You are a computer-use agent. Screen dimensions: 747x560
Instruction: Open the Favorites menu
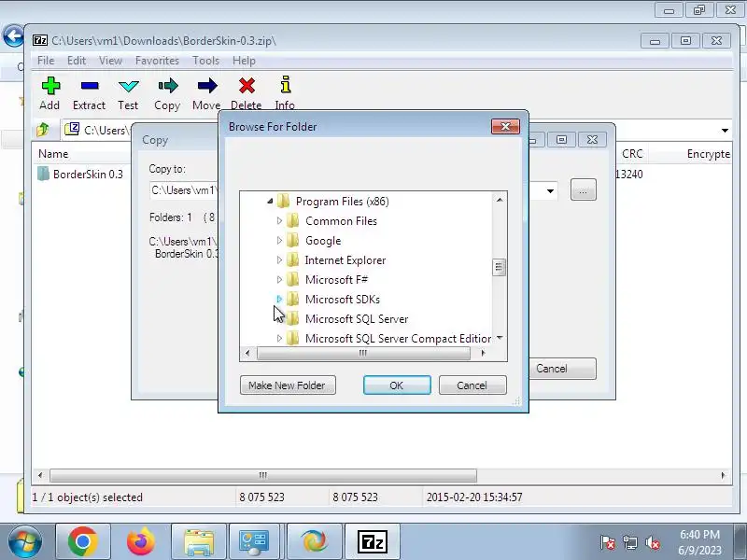pos(157,61)
